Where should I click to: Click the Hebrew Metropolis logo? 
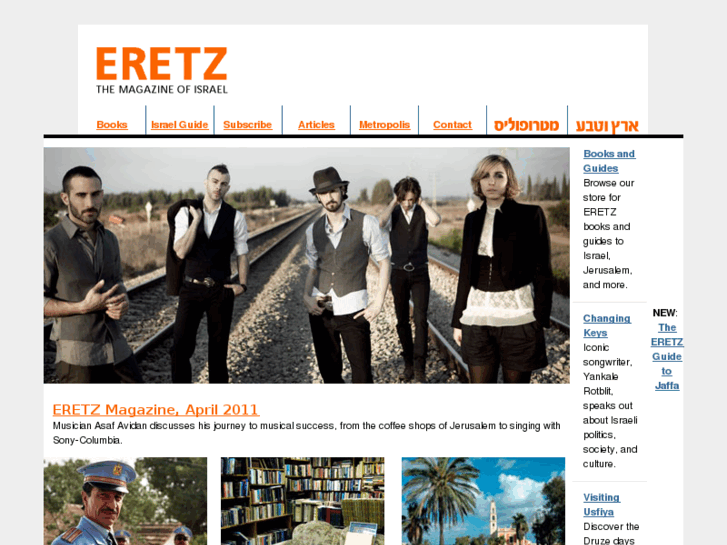(x=527, y=125)
